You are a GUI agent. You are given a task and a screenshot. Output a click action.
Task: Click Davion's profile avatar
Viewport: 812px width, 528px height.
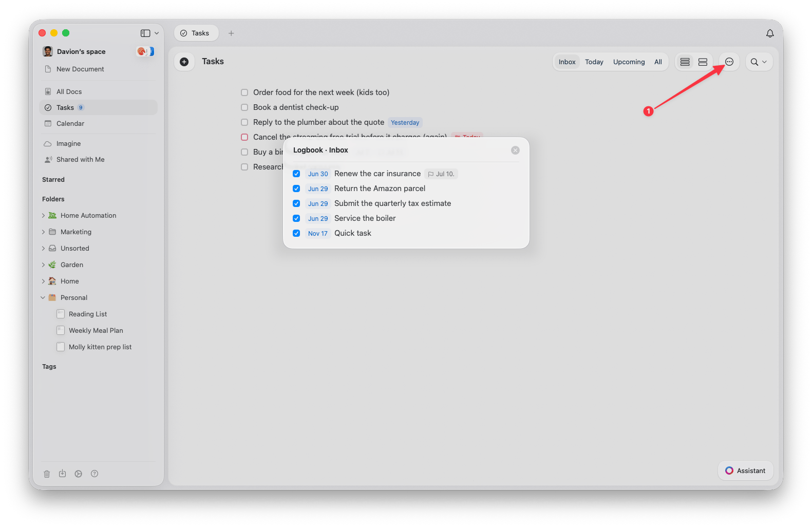coord(48,51)
